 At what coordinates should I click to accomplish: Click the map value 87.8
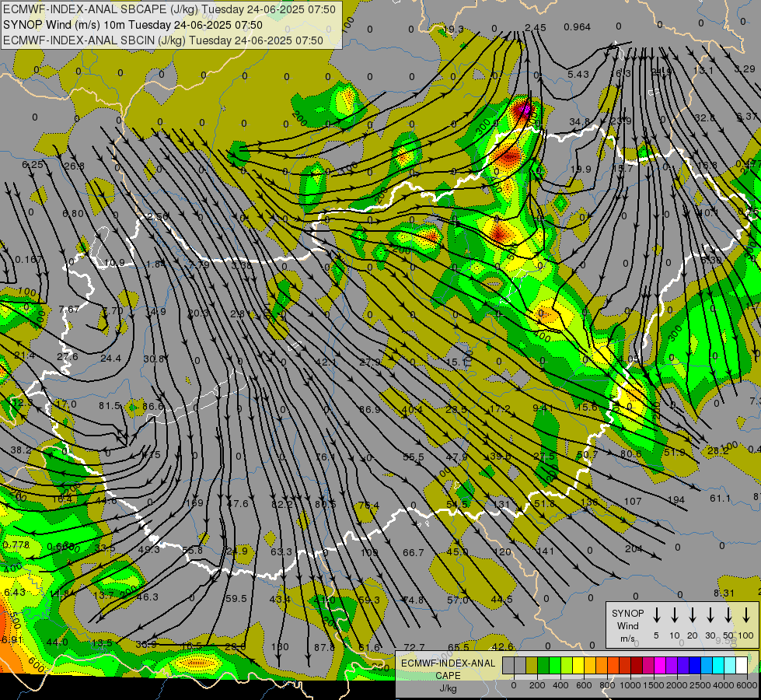coord(325,647)
